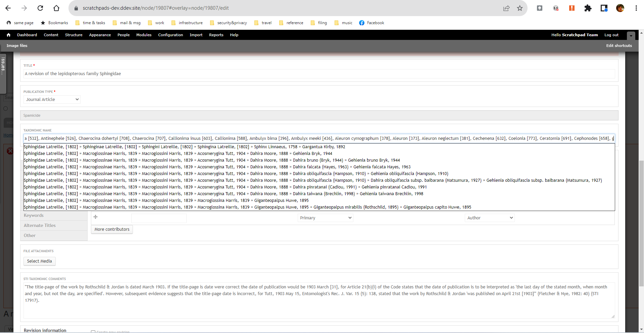Click the share icon in the address bar
Viewport: 644px width, 333px height.
[x=506, y=8]
